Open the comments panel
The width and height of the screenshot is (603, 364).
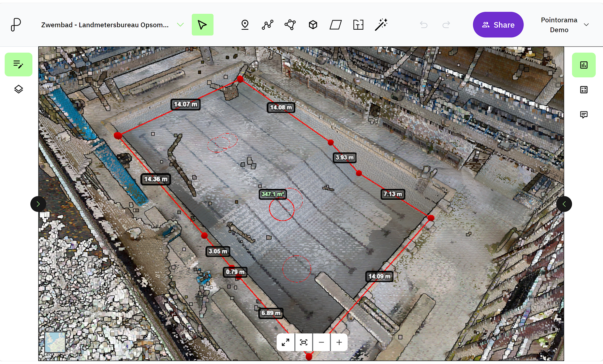(583, 115)
